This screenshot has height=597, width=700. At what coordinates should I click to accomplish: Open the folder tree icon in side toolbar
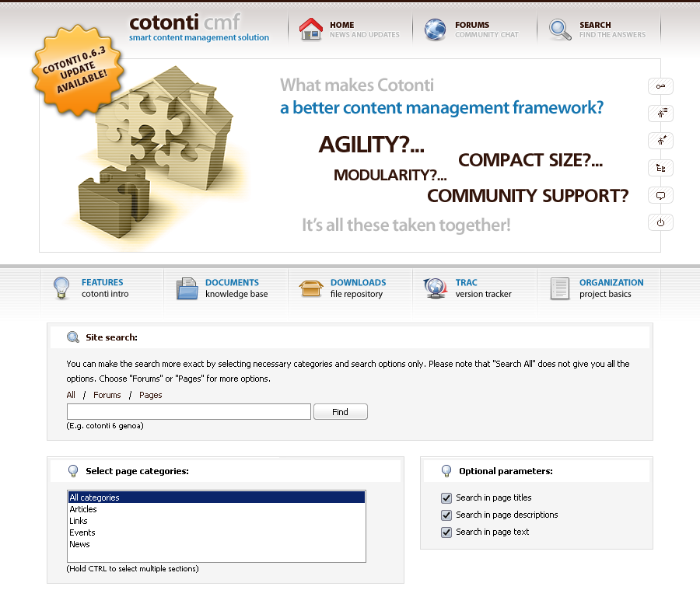660,168
